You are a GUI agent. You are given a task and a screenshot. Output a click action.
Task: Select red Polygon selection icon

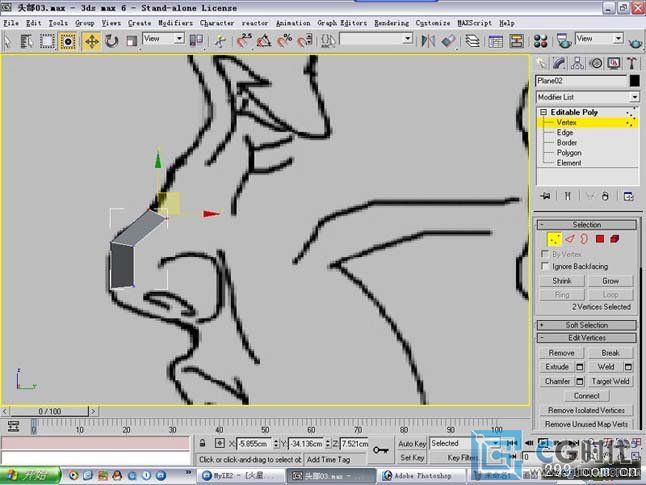coord(600,239)
